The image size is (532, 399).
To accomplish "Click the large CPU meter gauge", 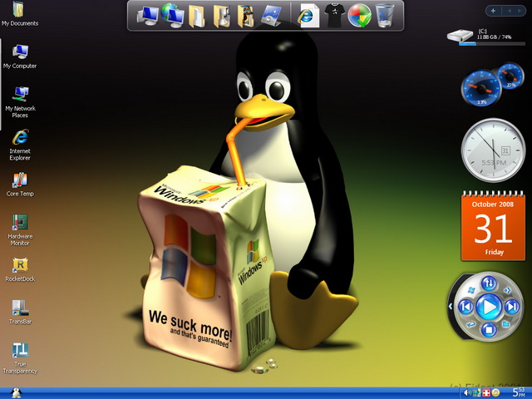I will 481,88.
